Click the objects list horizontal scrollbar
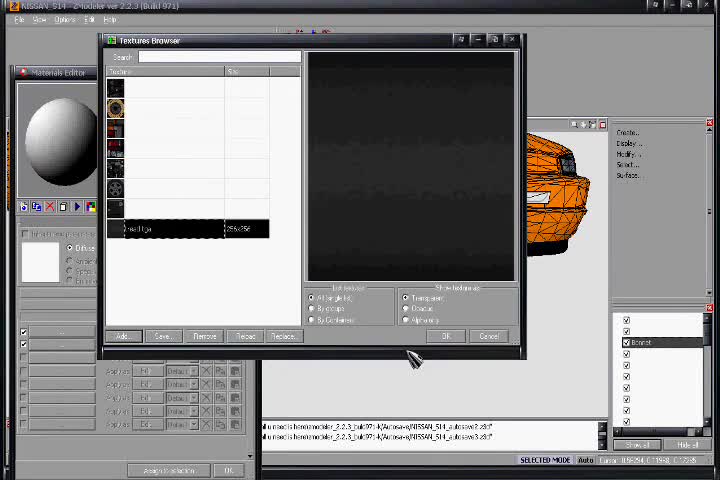 pyautogui.click(x=657, y=432)
